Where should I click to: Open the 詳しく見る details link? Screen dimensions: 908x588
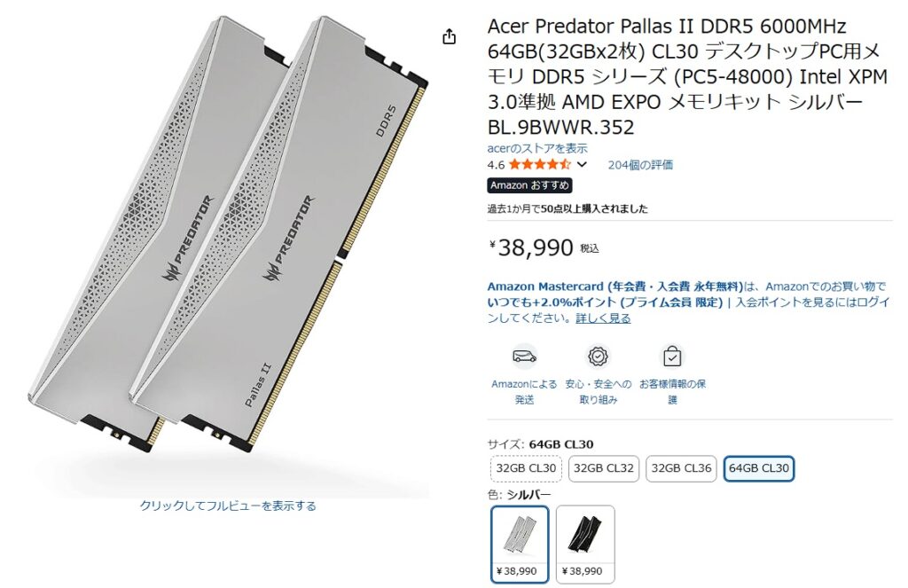click(x=603, y=318)
